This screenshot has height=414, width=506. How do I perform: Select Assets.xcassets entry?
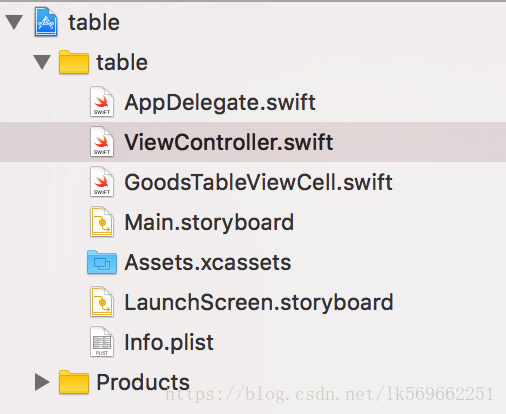pos(208,262)
